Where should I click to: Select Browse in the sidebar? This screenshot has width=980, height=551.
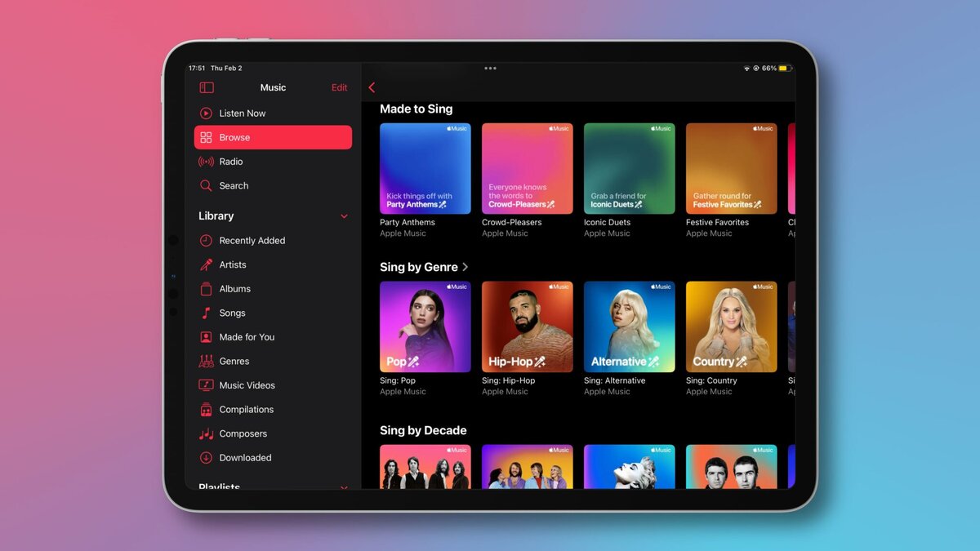[x=273, y=137]
